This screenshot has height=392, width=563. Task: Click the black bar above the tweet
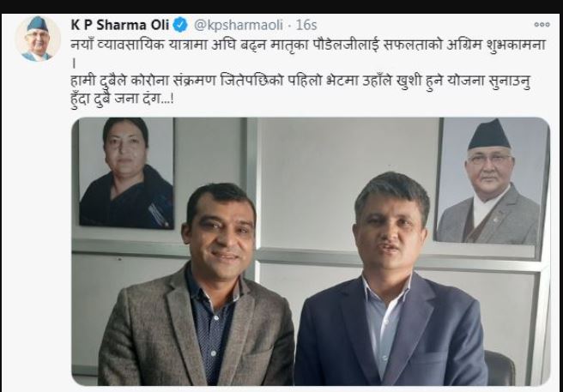pyautogui.click(x=281, y=7)
